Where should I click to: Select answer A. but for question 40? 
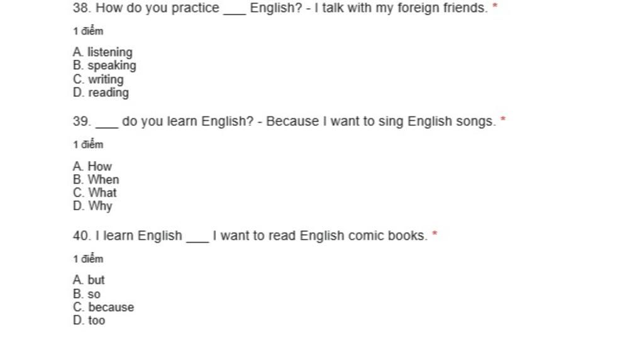click(89, 280)
